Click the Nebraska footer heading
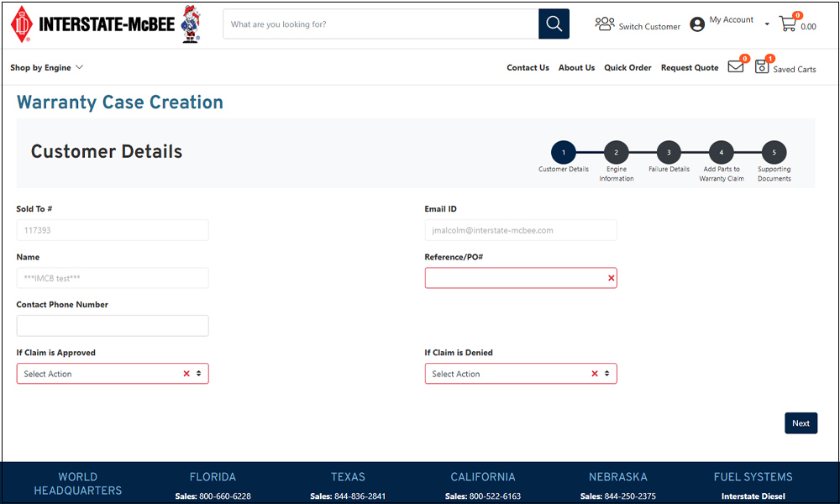The width and height of the screenshot is (840, 504). point(617,476)
